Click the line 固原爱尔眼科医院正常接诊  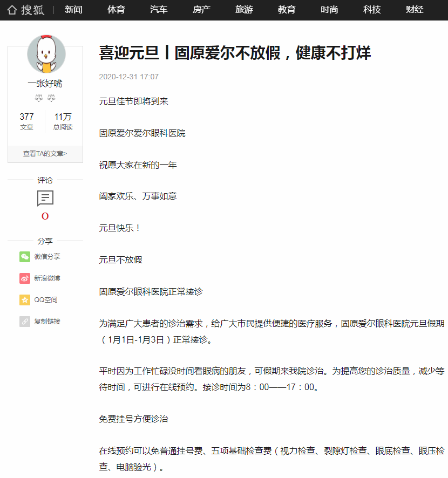click(x=151, y=292)
